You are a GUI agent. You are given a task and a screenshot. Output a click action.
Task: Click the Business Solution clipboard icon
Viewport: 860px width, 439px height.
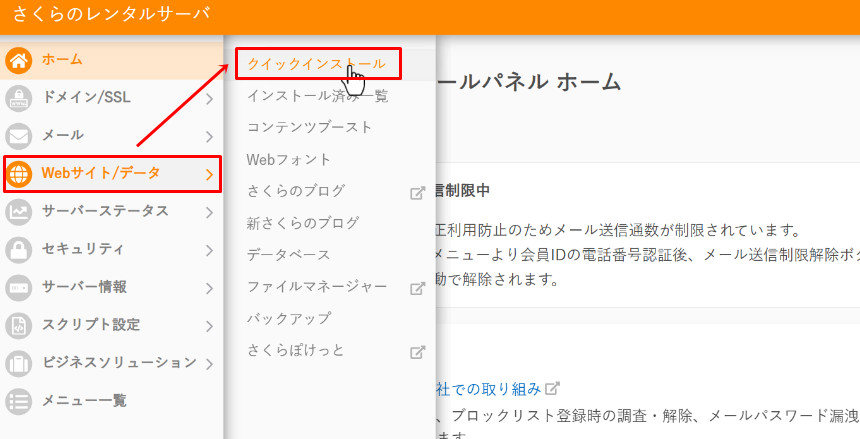[19, 363]
